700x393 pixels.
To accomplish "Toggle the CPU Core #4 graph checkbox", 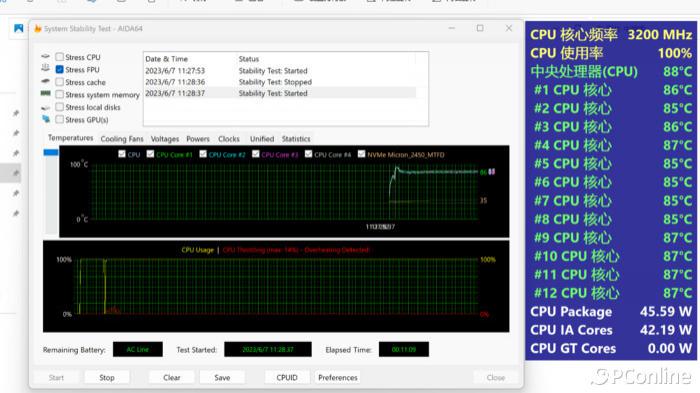I will click(308, 154).
